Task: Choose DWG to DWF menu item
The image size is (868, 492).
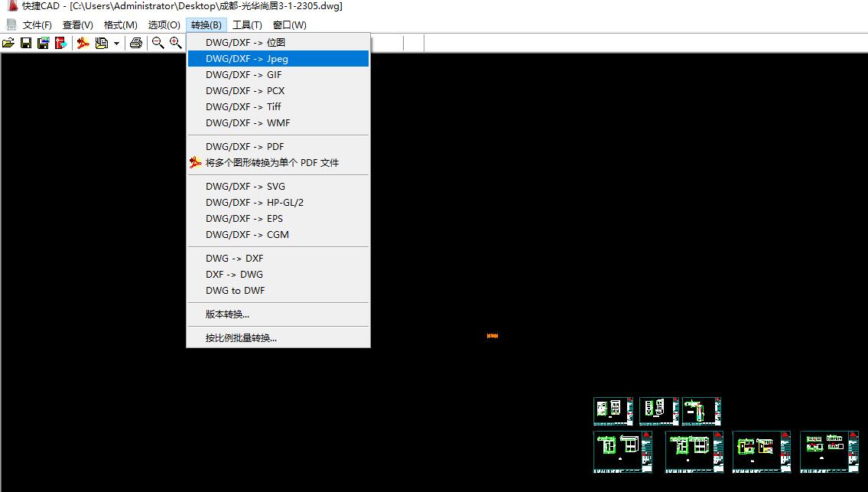Action: click(x=235, y=290)
